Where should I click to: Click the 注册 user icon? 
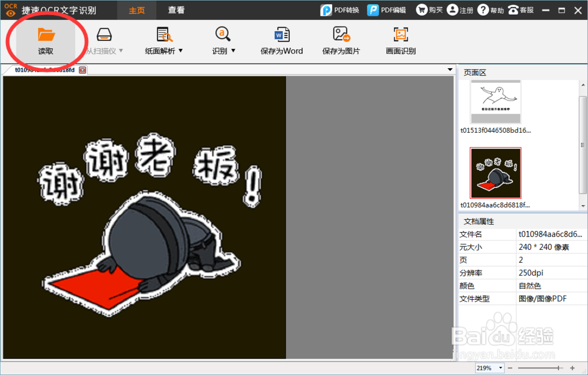[x=453, y=10]
